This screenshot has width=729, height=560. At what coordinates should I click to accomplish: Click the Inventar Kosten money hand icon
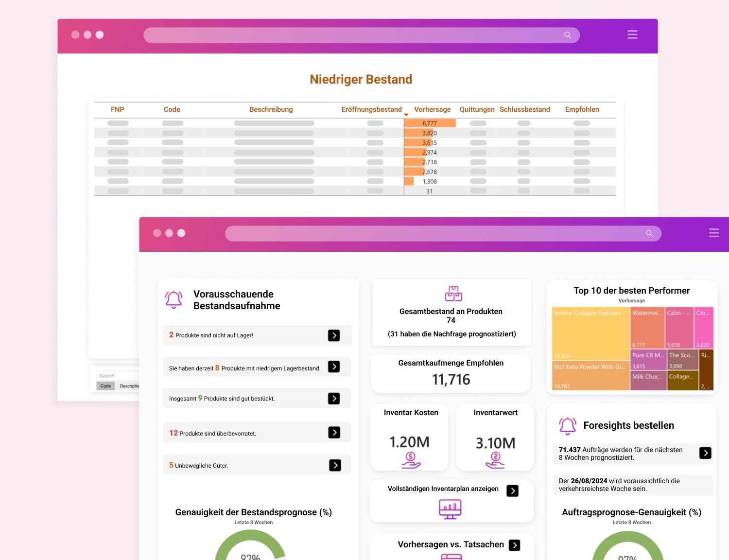411,459
